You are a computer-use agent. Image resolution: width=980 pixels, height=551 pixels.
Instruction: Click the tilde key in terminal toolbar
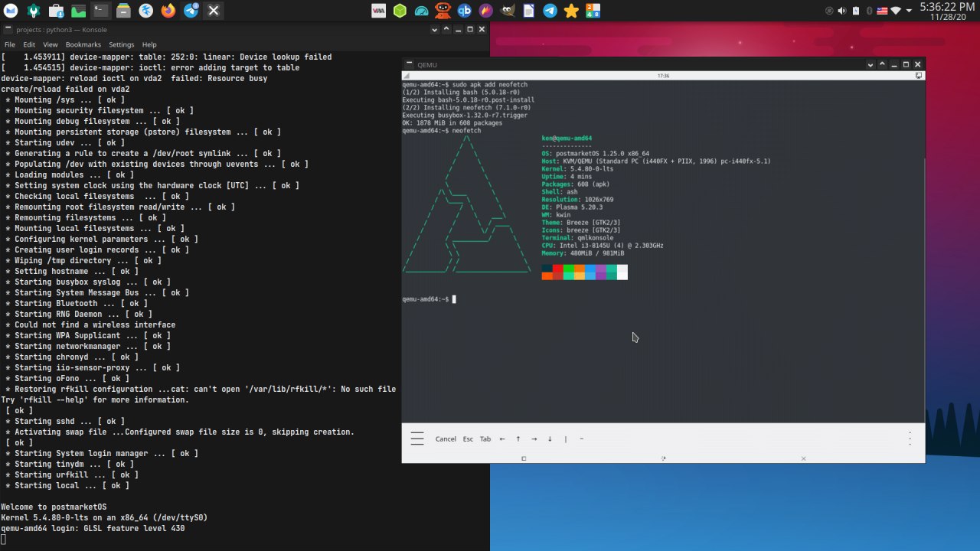[582, 439]
